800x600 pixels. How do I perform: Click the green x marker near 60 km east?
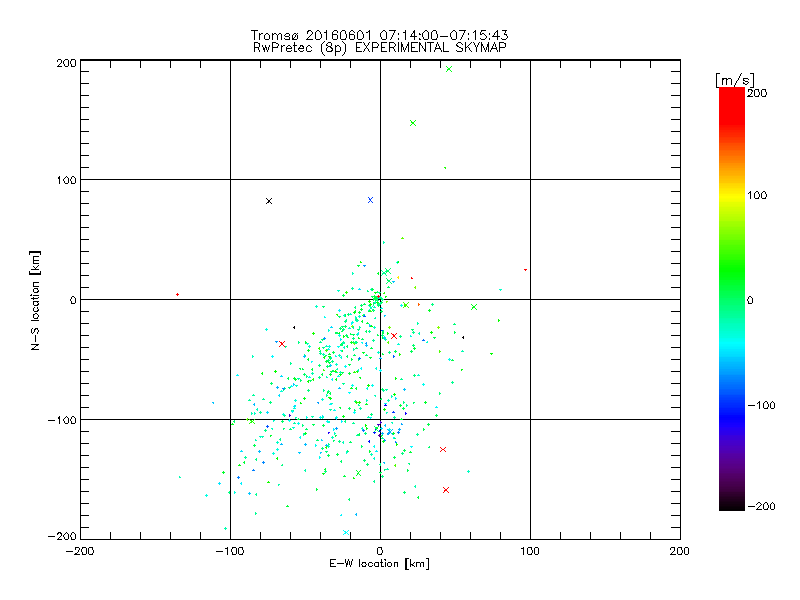[x=474, y=307]
